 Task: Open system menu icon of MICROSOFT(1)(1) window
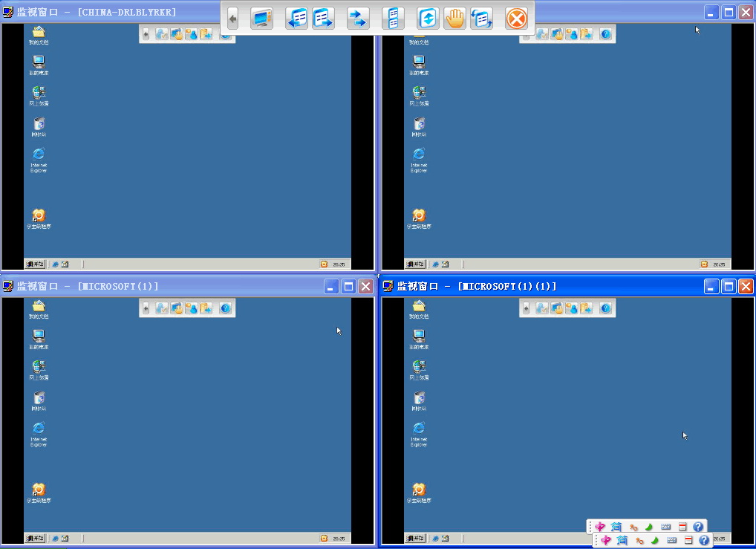tap(388, 286)
